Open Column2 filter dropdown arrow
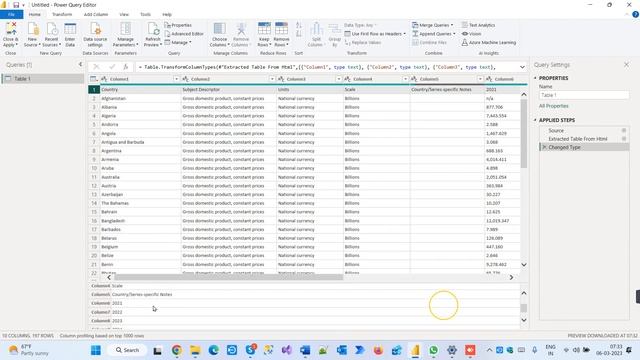 [272, 79]
